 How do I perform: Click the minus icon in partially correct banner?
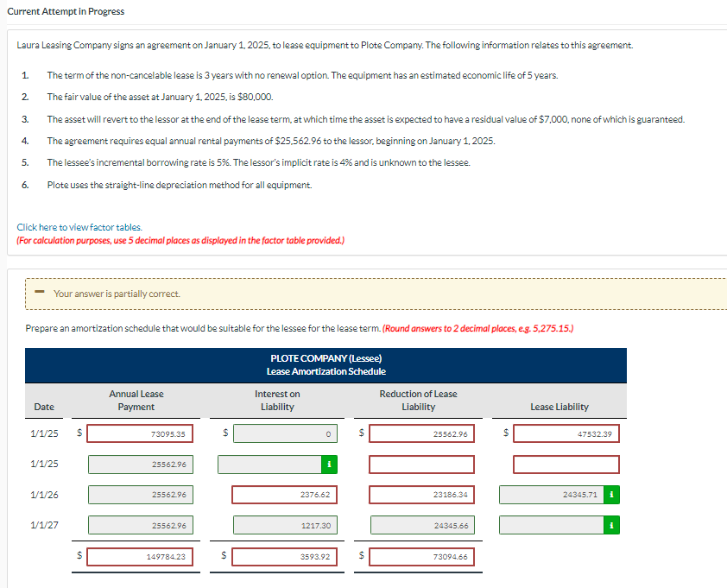(40, 292)
